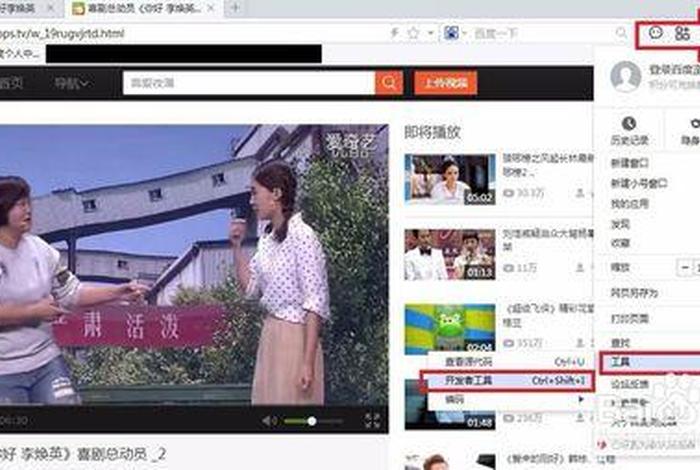
Task: Click 首页 home link in site header
Action: coord(10,83)
